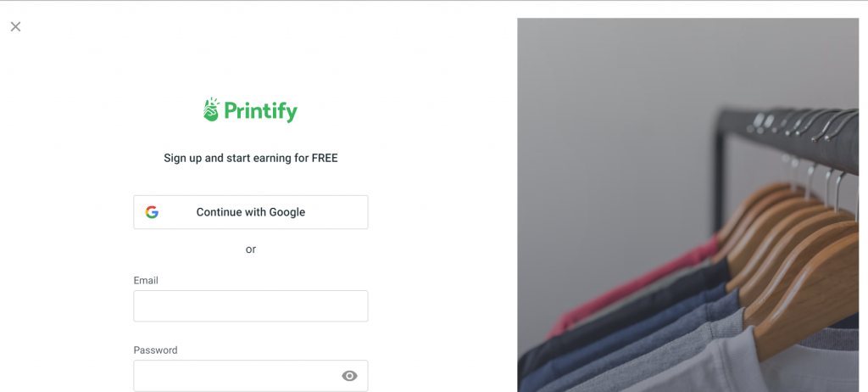Continue with Google sign-up
Viewport: 868px width, 392px height.
coord(250,212)
